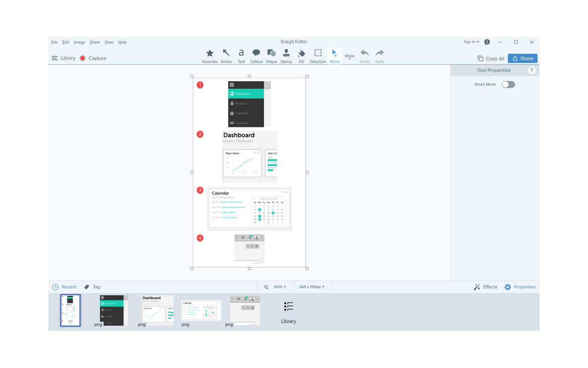
Task: Open the Image menu
Action: point(79,42)
